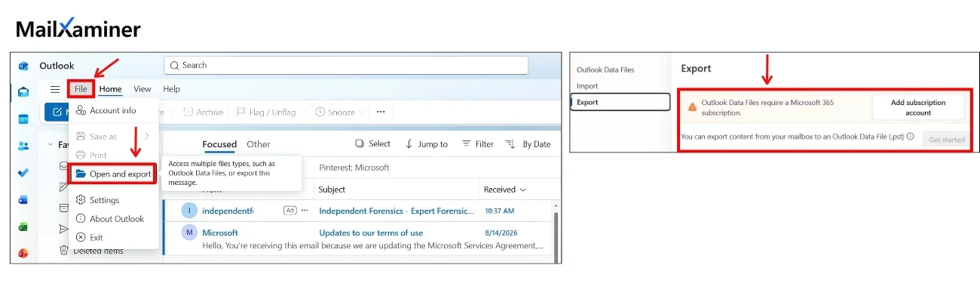Open the Independent Forensics - Expert Forensic email
Screen dimensions: 980x302
397,211
